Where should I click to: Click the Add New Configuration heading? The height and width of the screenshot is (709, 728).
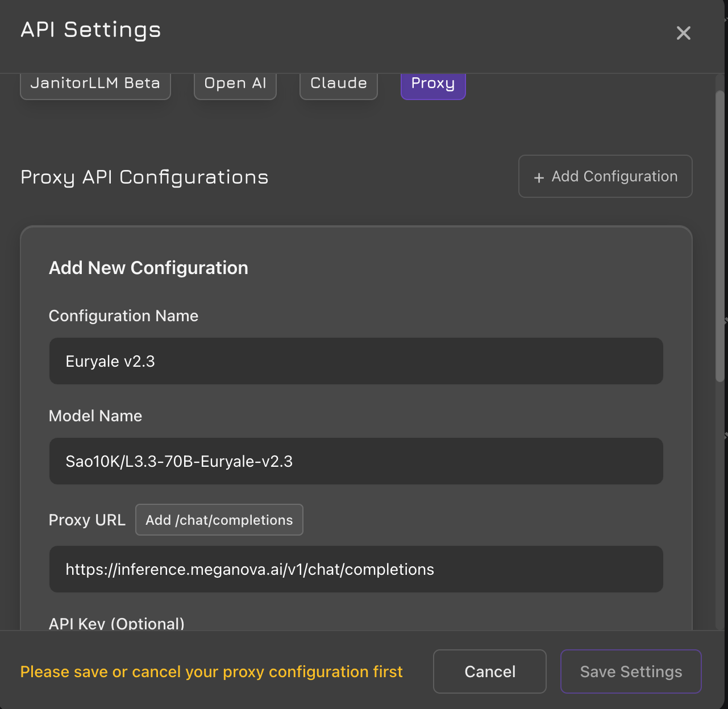(x=148, y=268)
